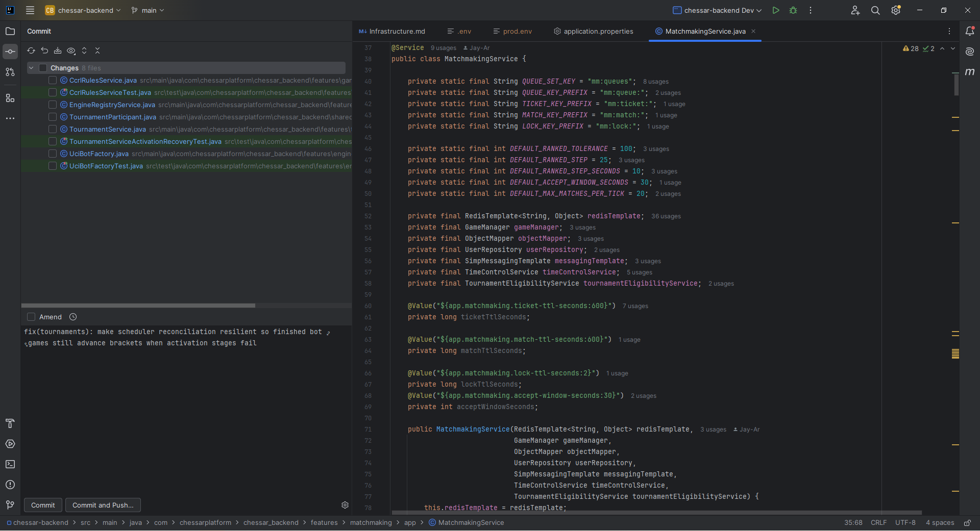Screen dimensions: 980x531
Task: Open the main branch dropdown
Action: coord(148,10)
